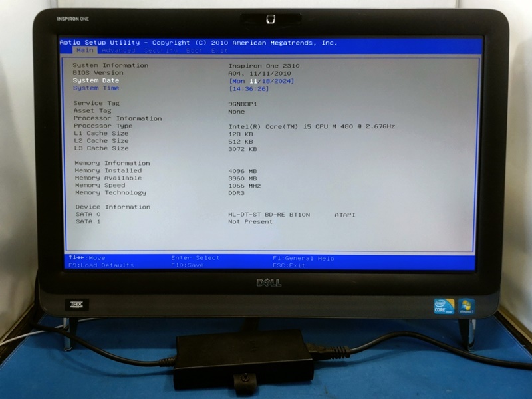Click the 3072 KB cache value
Screen dimensions: 532x399
[x=243, y=149]
